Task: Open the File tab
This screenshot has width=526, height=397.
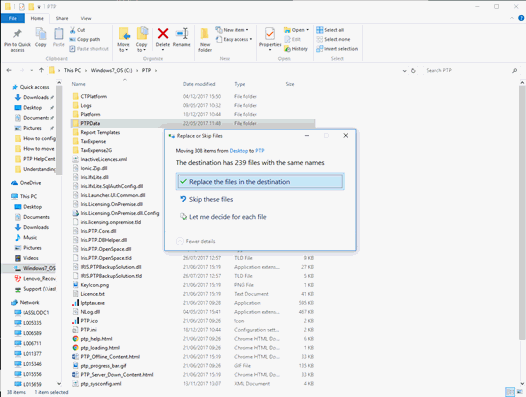Action: 13,18
